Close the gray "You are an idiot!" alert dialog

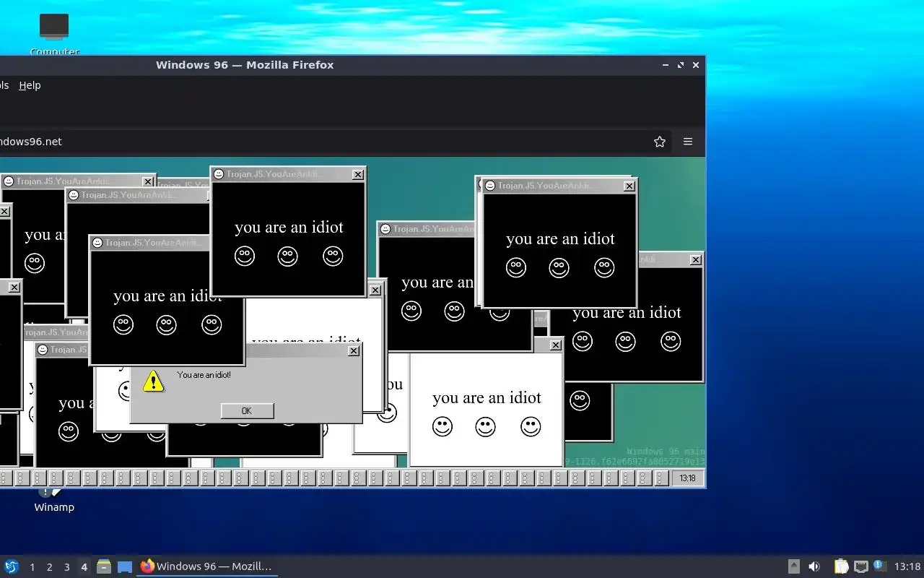click(x=354, y=350)
